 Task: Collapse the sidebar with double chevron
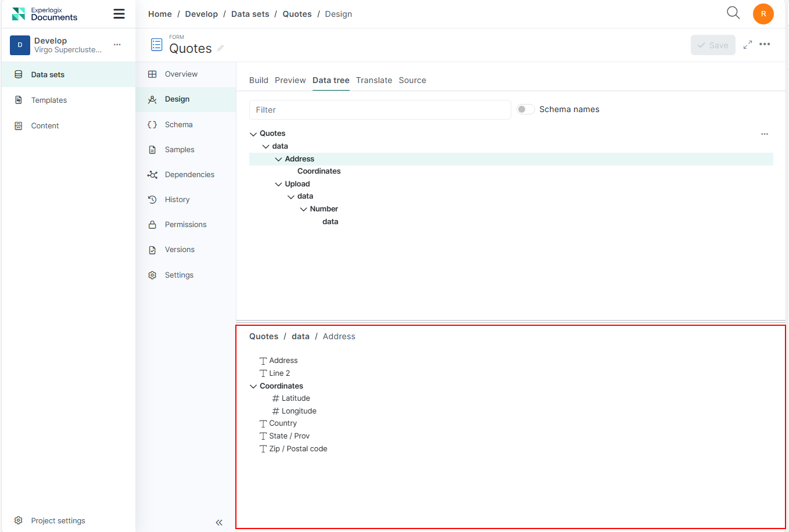pos(219,523)
